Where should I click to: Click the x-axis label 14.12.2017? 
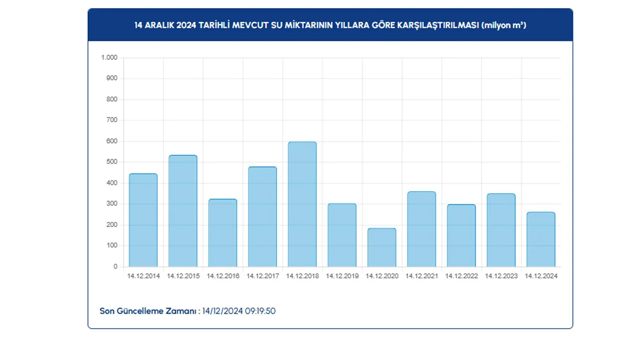[x=262, y=276]
